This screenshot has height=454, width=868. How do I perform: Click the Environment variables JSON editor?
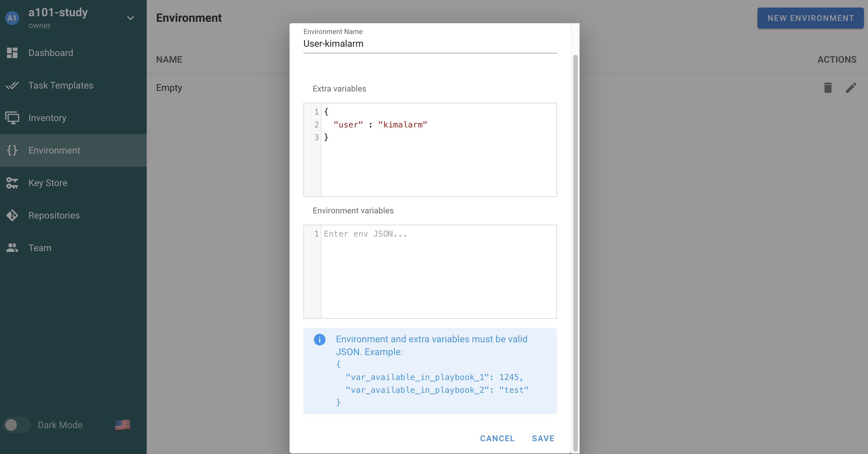pyautogui.click(x=430, y=272)
